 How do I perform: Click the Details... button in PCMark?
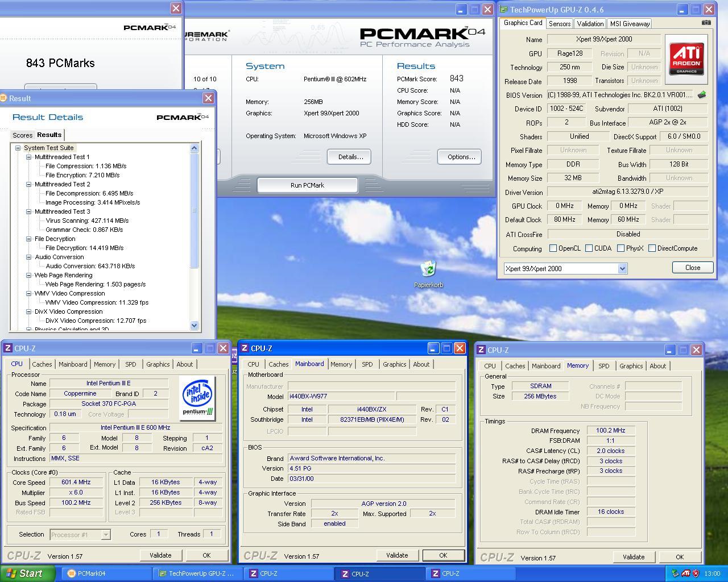click(349, 157)
